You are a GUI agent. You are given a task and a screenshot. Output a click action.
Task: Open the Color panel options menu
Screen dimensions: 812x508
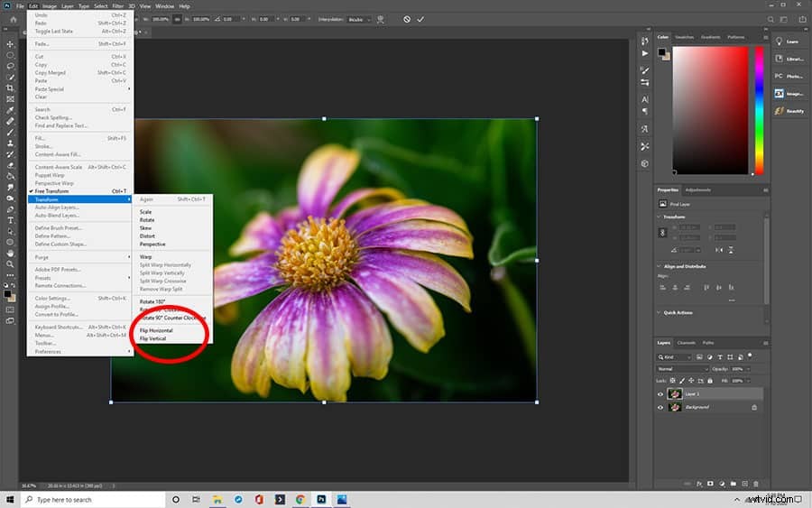(765, 37)
